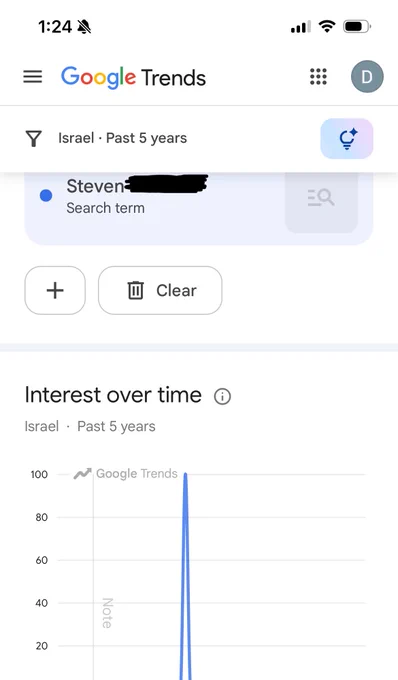Click the blue color dot for Steven term

coord(46,196)
